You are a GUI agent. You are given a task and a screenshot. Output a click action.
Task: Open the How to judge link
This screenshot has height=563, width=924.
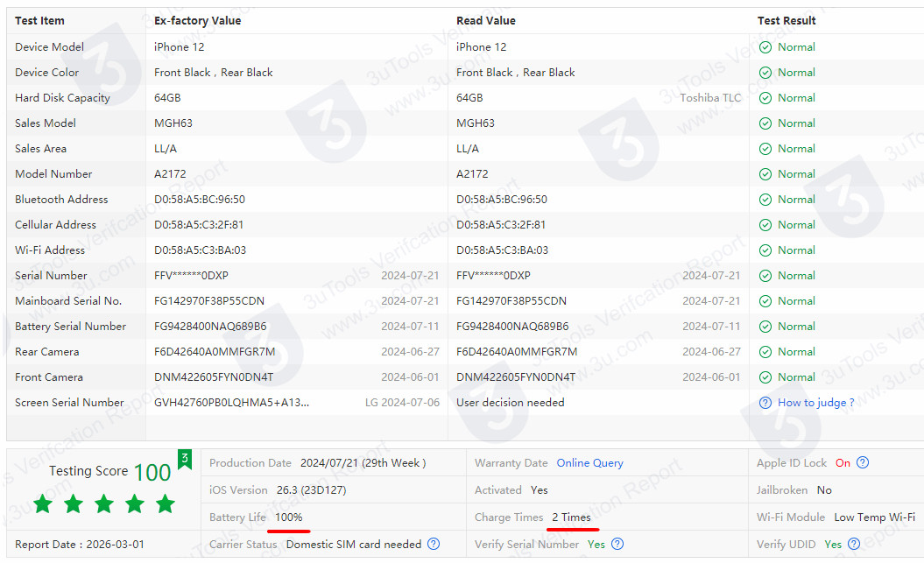(x=815, y=403)
